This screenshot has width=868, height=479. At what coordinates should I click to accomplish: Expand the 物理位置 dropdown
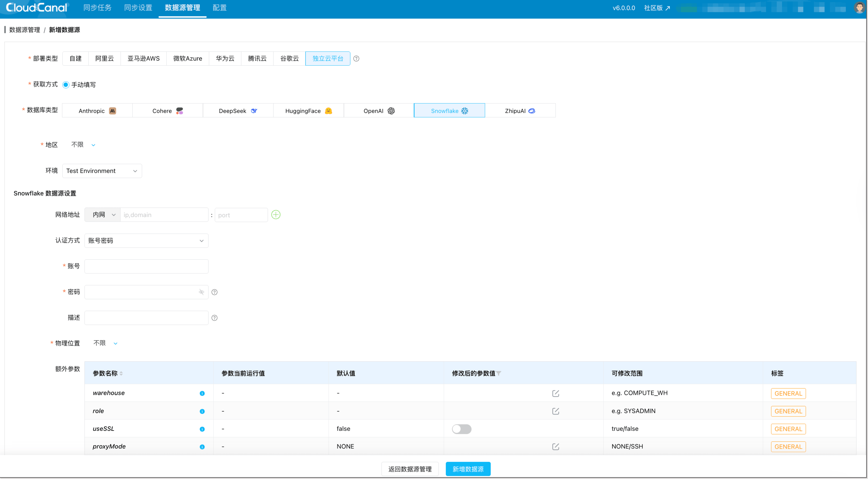coord(105,343)
